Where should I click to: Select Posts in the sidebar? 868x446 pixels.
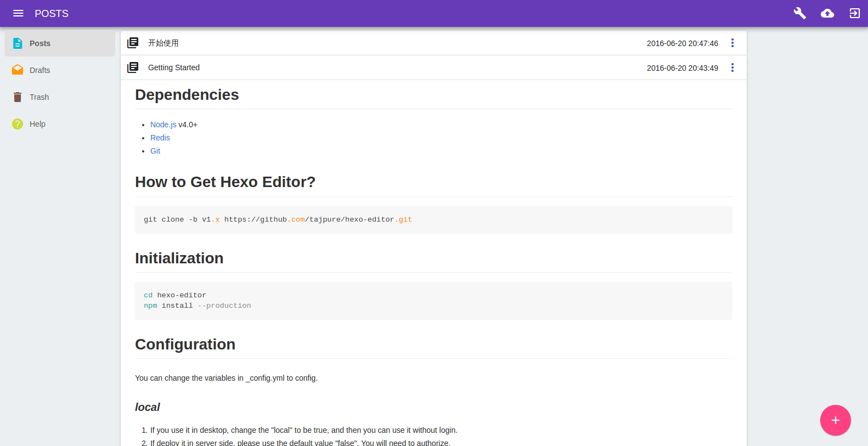60,43
